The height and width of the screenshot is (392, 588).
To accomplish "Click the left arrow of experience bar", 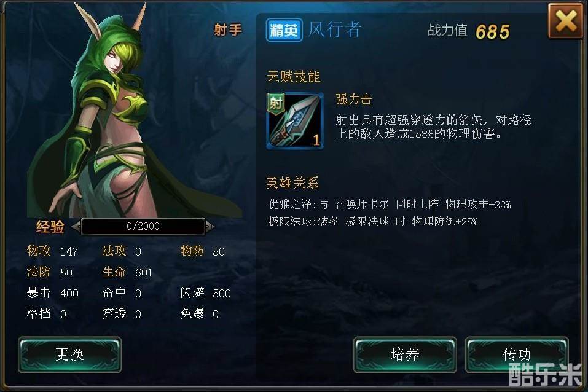I will [76, 227].
